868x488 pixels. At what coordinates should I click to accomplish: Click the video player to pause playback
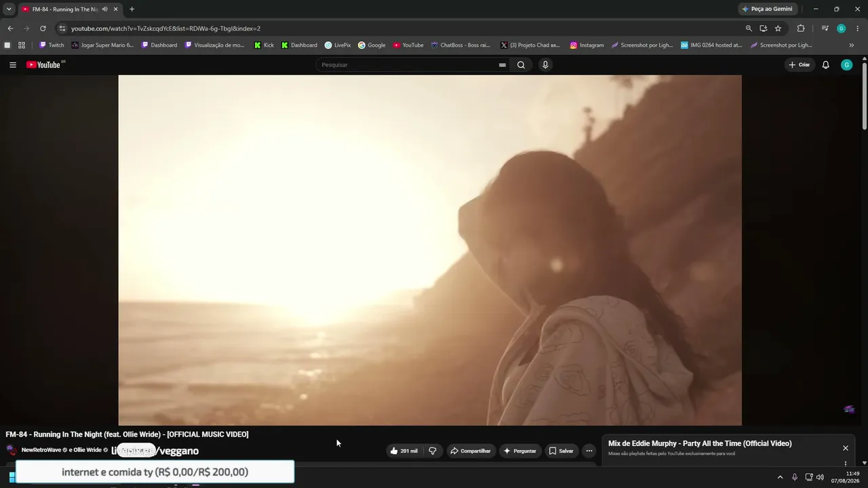[430, 250]
